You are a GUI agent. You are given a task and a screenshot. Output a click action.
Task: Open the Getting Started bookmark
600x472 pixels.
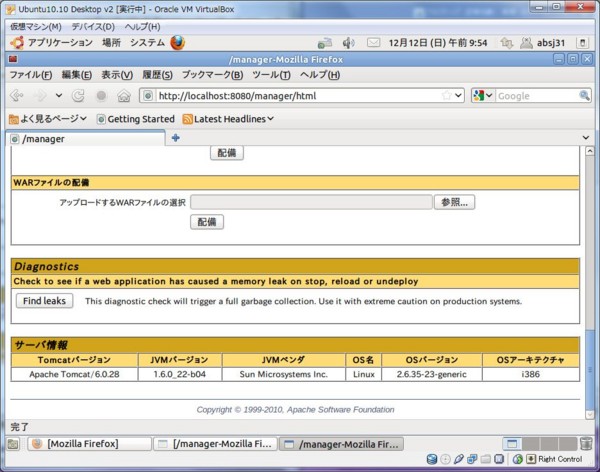135,119
